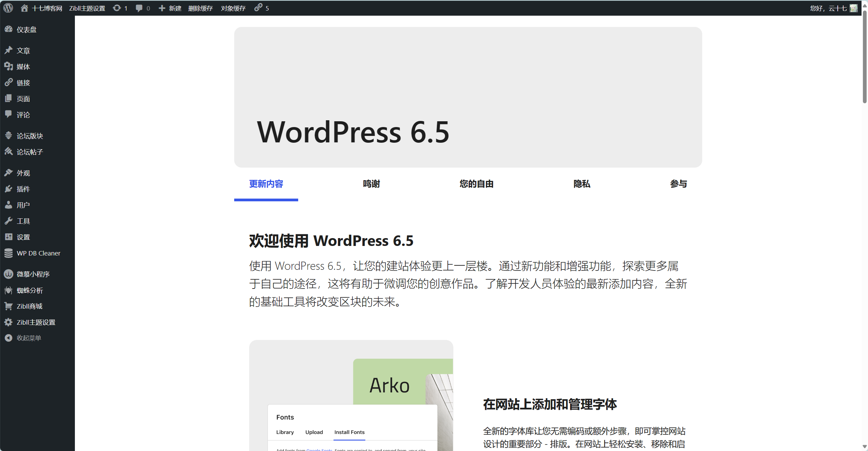The height and width of the screenshot is (451, 868).
Task: Click the 删除缓存 link in admin bar
Action: click(201, 7)
